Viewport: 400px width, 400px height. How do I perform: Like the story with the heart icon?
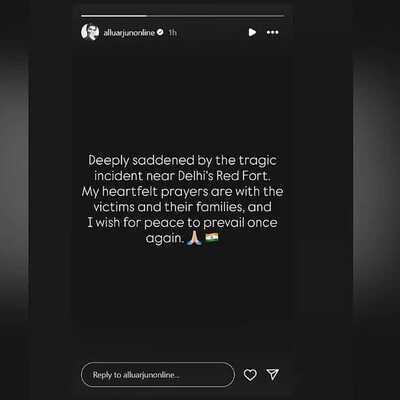250,375
